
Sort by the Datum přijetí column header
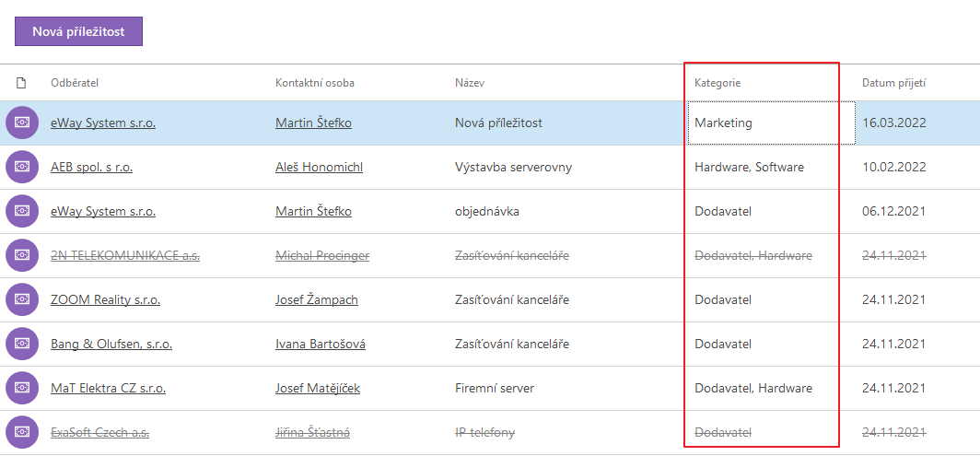[893, 83]
